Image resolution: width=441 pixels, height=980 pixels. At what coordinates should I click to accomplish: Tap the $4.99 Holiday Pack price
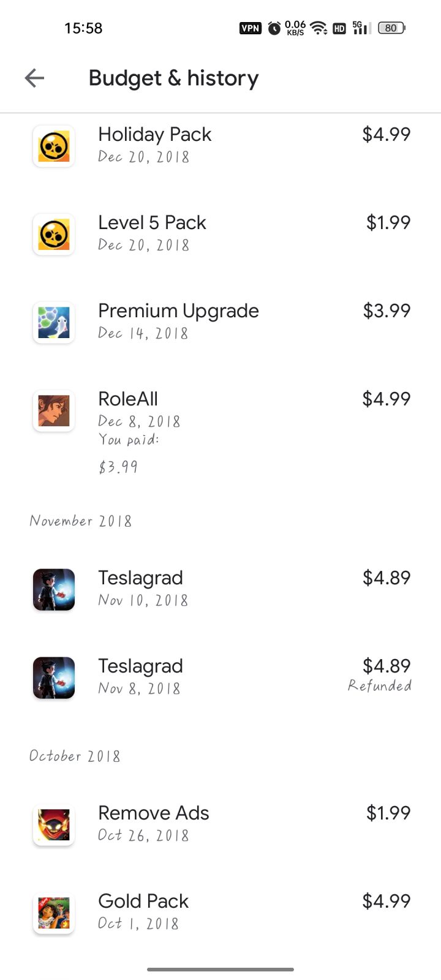click(x=386, y=135)
